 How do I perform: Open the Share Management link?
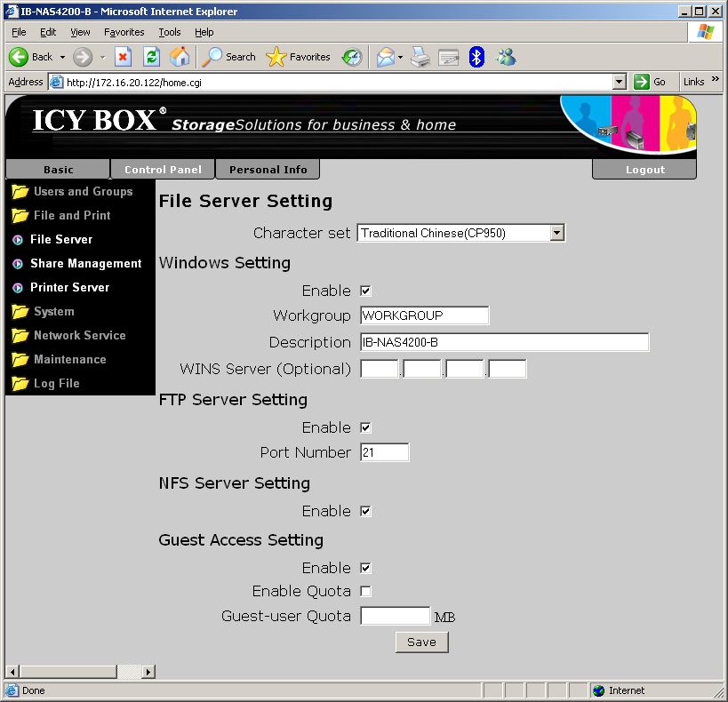86,264
